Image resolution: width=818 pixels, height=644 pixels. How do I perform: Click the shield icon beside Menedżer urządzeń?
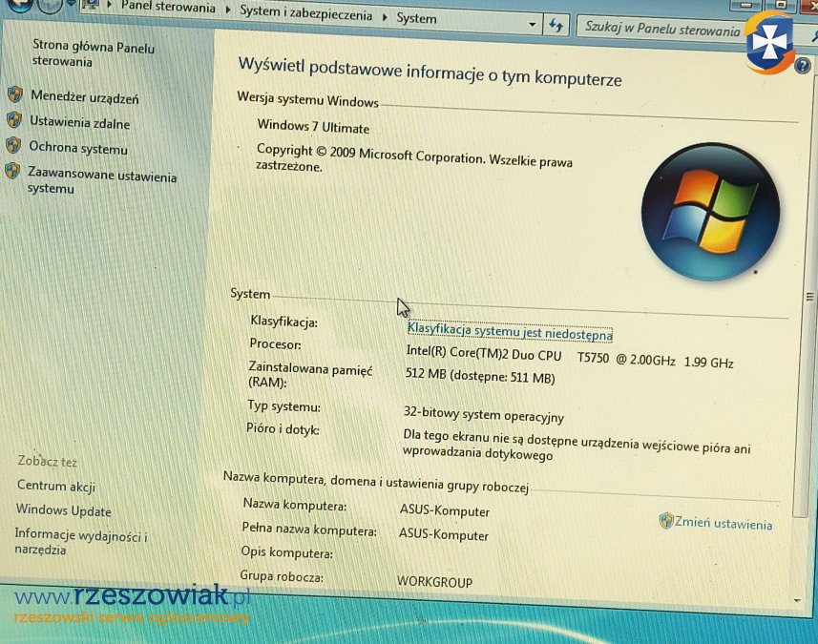(x=15, y=94)
